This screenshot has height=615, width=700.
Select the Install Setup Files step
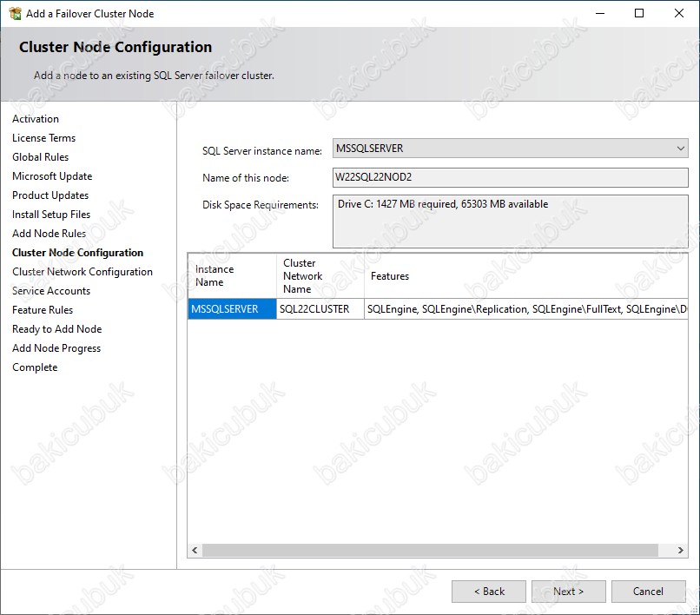(51, 215)
